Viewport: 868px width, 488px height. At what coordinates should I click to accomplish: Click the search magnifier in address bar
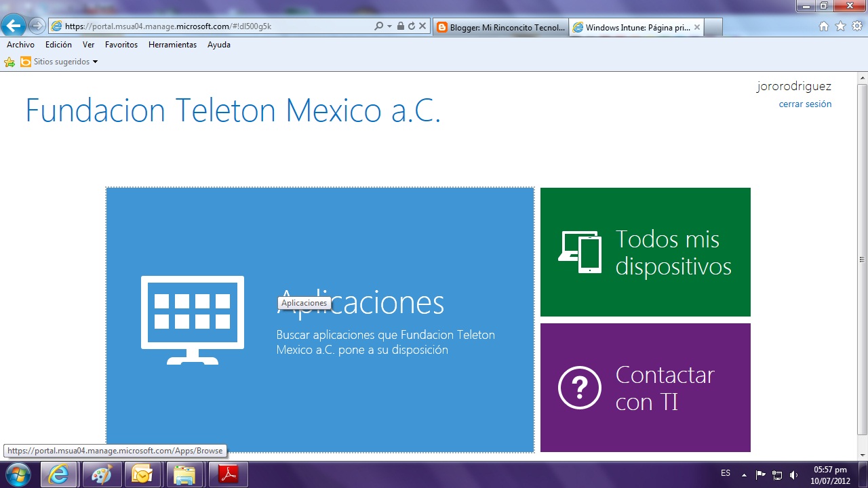378,26
